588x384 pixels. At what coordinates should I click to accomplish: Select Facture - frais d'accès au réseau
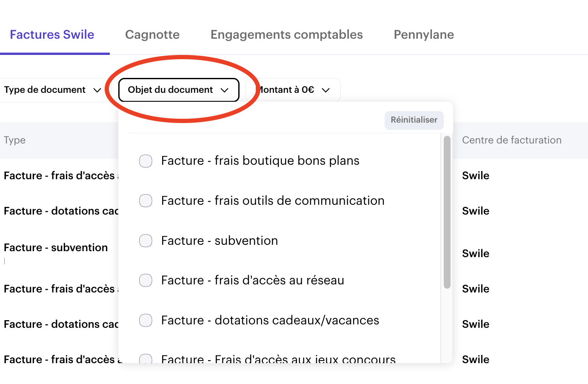(146, 281)
